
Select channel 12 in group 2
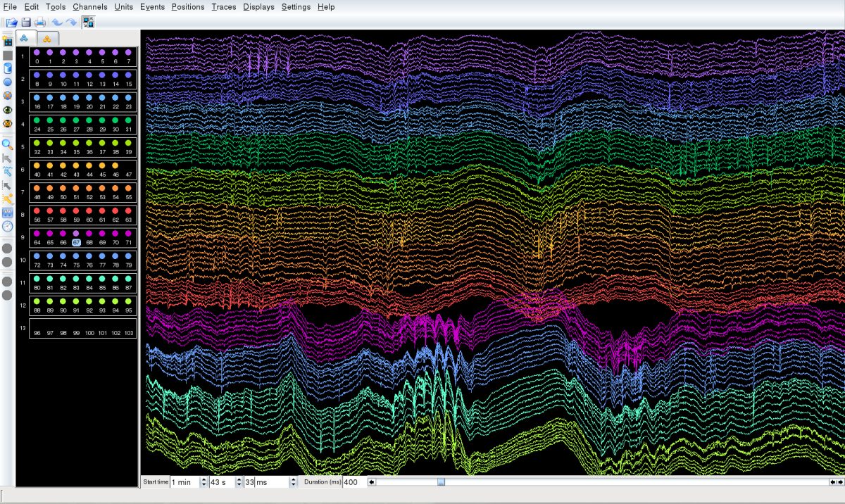coord(89,75)
